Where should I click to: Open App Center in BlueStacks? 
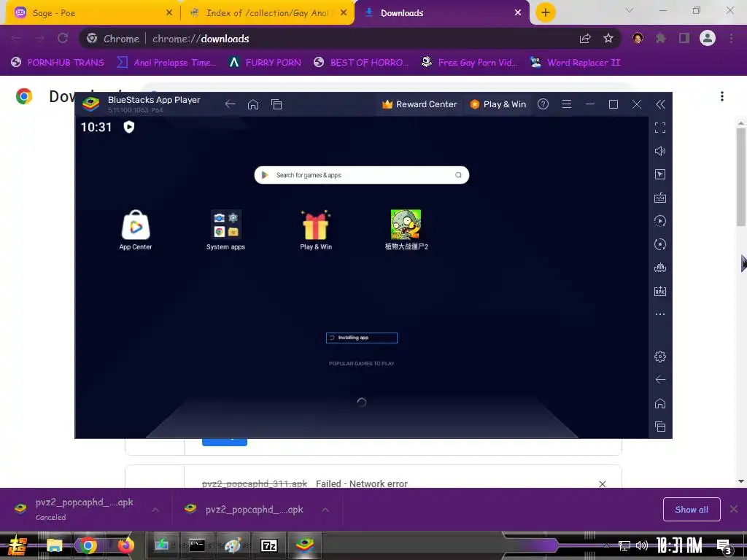136,230
